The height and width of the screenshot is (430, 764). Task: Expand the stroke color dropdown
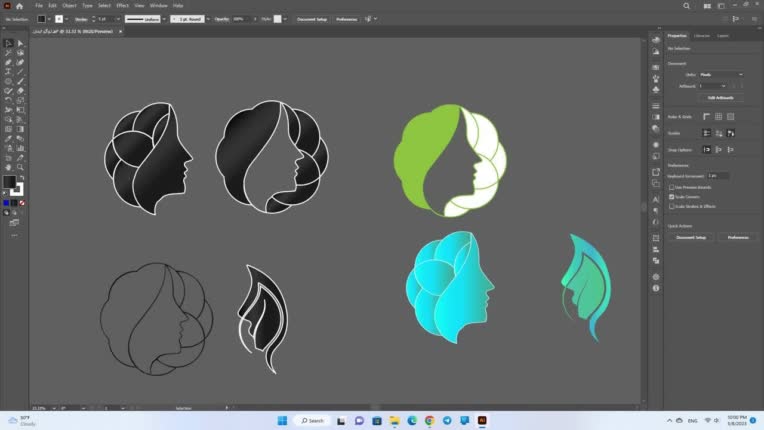coord(66,19)
